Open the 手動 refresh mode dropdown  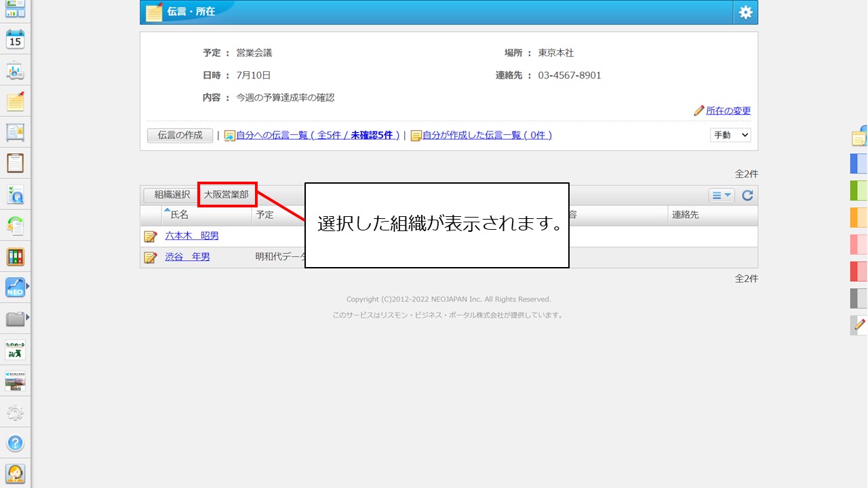(730, 135)
